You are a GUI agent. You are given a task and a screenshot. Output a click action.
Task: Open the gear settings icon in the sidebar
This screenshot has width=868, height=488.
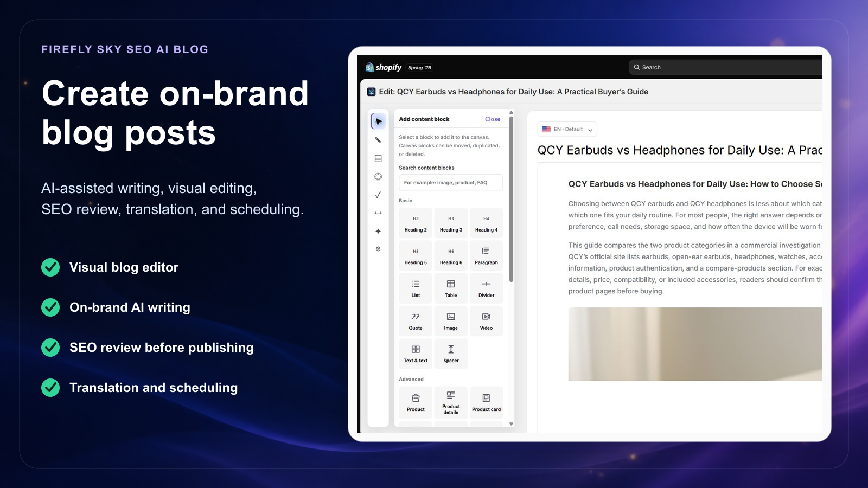(378, 249)
